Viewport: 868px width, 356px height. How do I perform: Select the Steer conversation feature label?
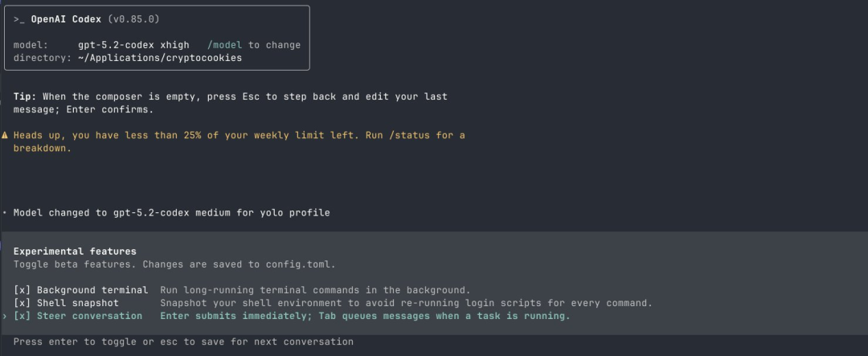point(88,316)
